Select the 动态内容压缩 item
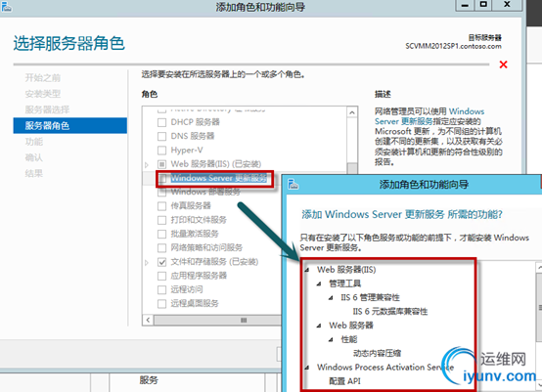The height and width of the screenshot is (392, 542). 377,353
